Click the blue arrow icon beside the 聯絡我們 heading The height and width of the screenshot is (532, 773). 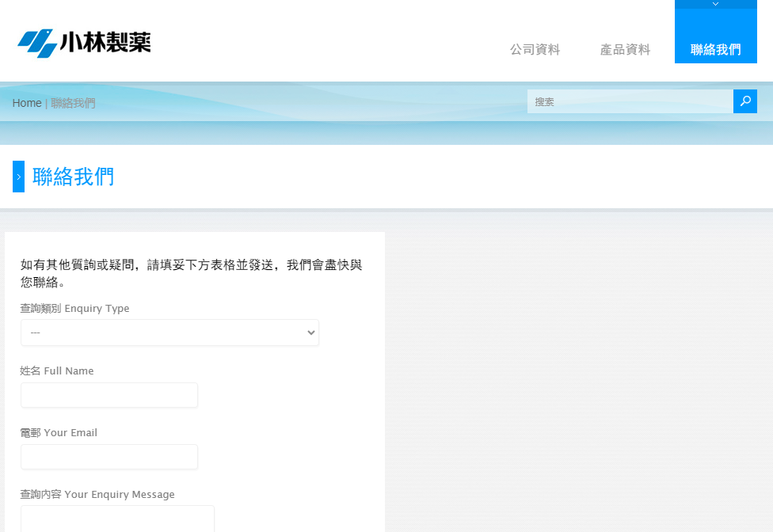click(18, 177)
